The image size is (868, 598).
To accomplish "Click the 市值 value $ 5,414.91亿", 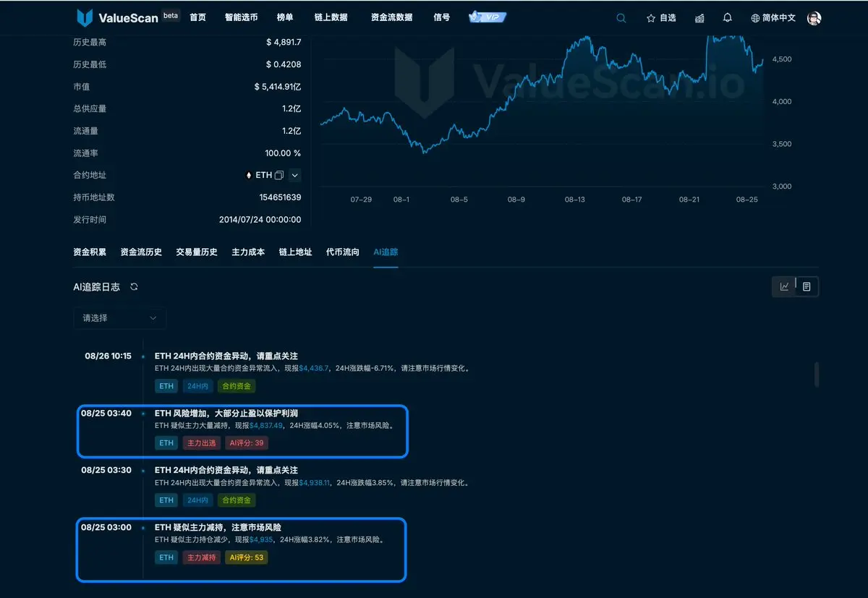I will click(x=278, y=87).
